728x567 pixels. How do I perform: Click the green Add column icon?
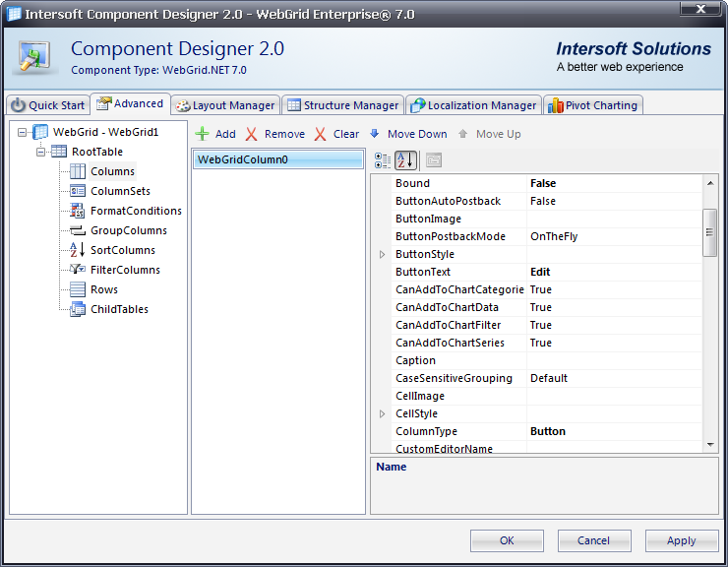click(202, 134)
